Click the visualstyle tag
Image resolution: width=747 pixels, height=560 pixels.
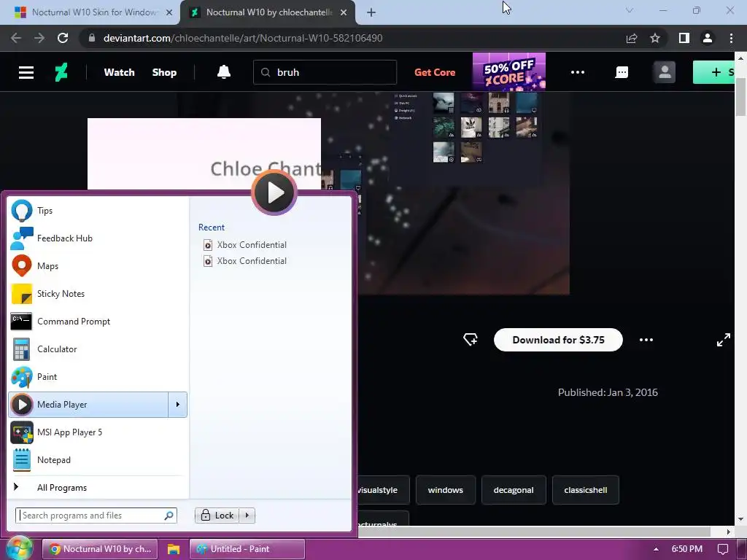coord(384,490)
